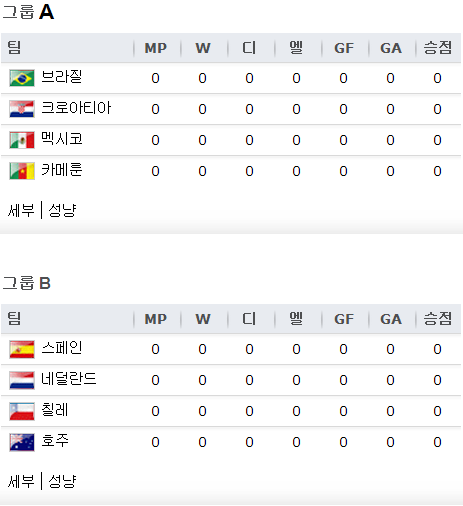Viewport: 463px width, 506px height.
Task: Open the 호주 team link
Action: (x=55, y=441)
